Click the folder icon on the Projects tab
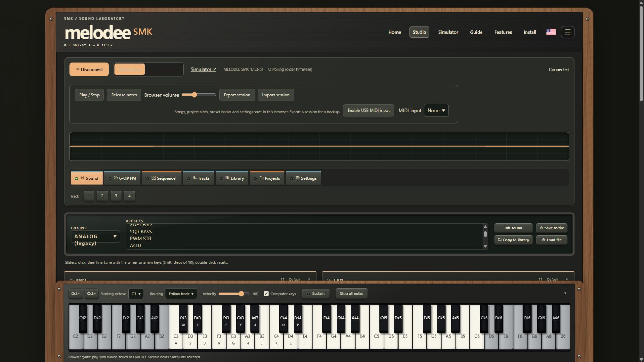Viewport: 644px width, 362px height. [261, 178]
